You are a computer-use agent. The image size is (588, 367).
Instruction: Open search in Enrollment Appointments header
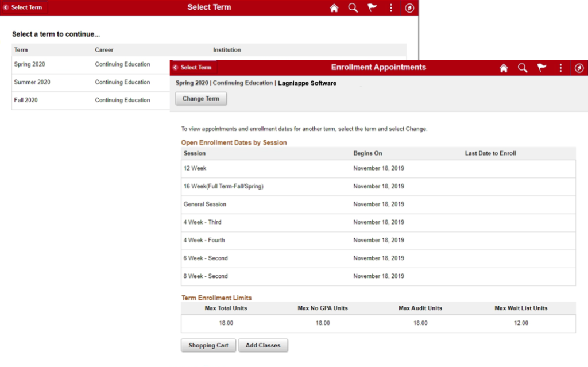coord(523,68)
